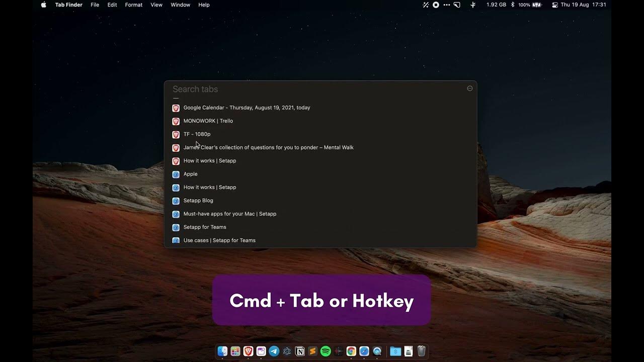The height and width of the screenshot is (362, 644).
Task: Switch to the TF - 1080p tab
Action: [320, 134]
